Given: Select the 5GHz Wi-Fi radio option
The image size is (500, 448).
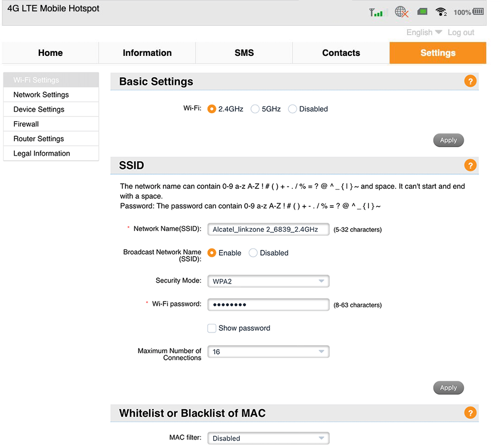Looking at the screenshot, I should click(x=255, y=109).
